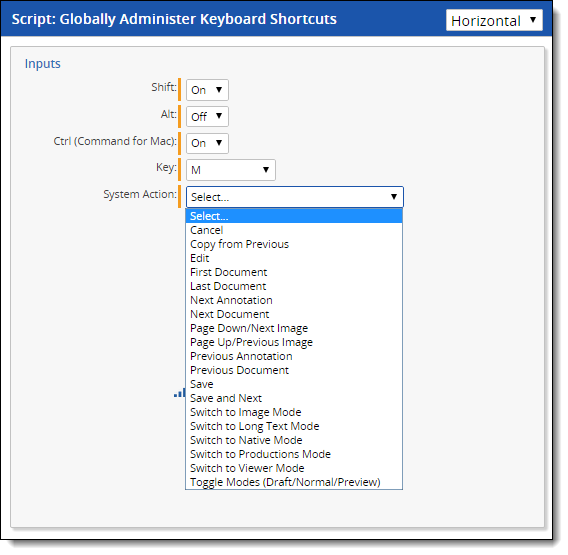The width and height of the screenshot is (568, 555).
Task: Select Switch to Long Text Mode
Action: [x=294, y=426]
